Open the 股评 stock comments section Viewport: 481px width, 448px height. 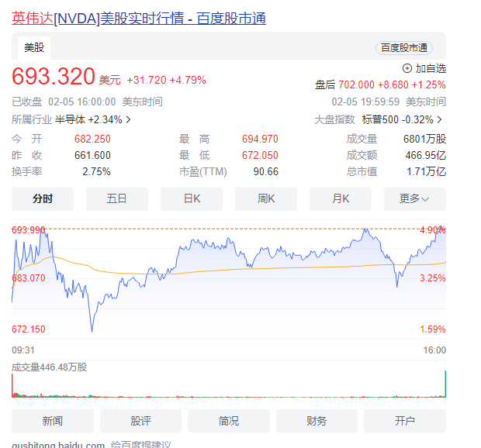[x=140, y=421]
